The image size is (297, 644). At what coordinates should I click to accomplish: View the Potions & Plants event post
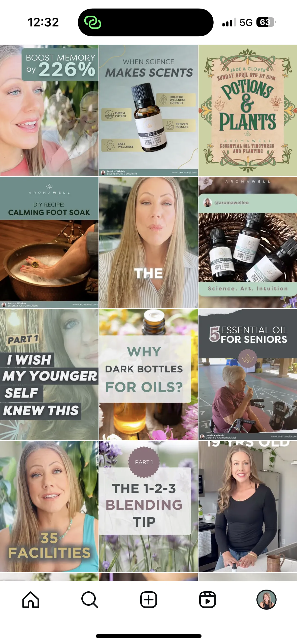coord(248,110)
